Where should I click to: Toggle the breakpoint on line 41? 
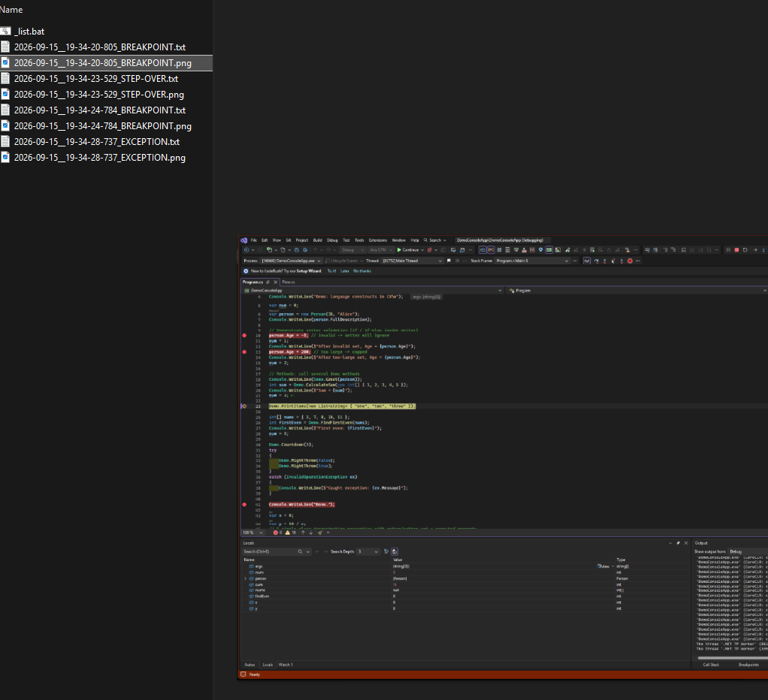[x=244, y=504]
